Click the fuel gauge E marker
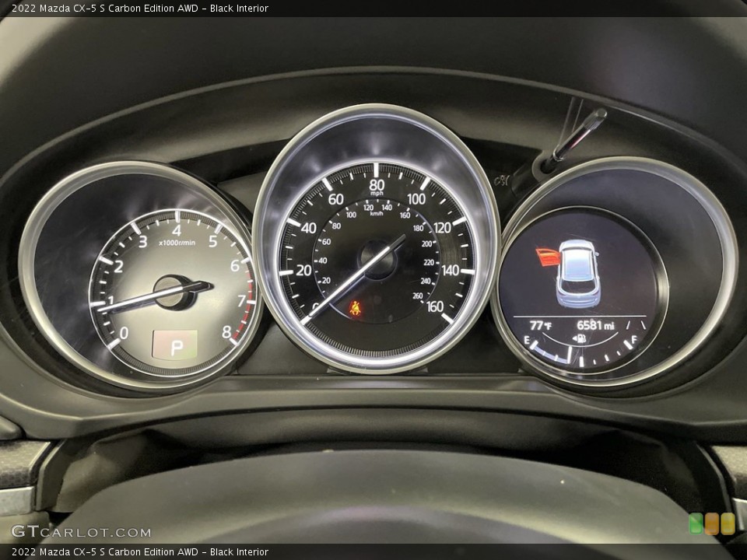Screen dimensions: 747x560 (x=527, y=340)
